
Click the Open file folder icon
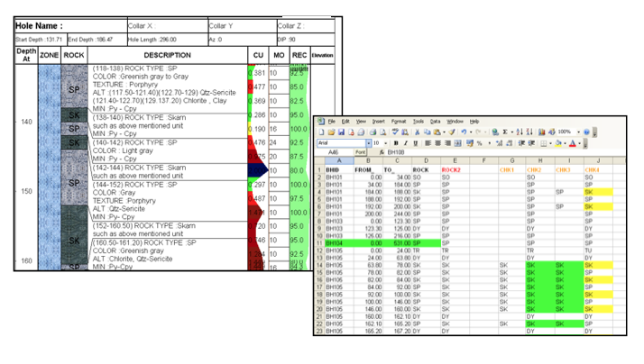click(x=329, y=132)
